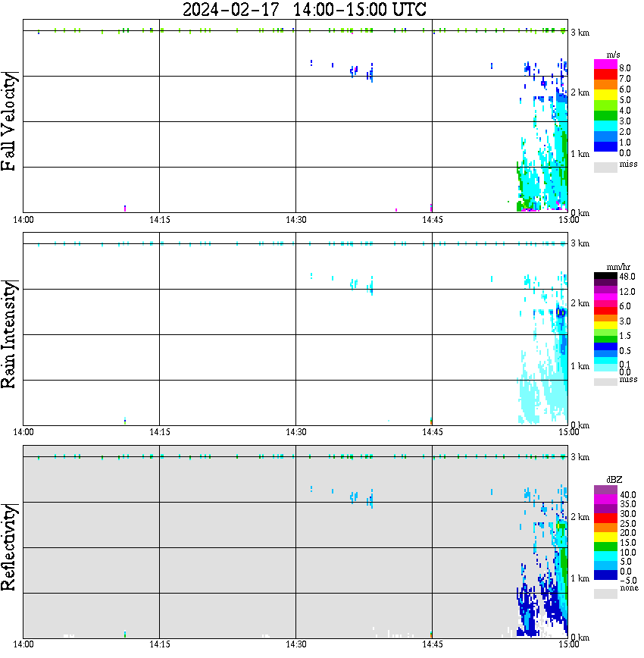Viewport: 644px width, 658px height.
Task: Select the magenta 8.0 m/s legend swatch
Action: coord(605,64)
